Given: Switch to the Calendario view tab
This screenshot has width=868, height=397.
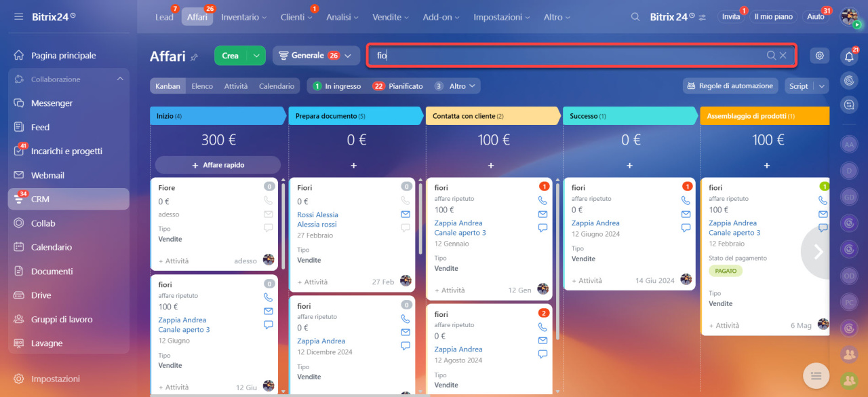Looking at the screenshot, I should click(x=277, y=86).
